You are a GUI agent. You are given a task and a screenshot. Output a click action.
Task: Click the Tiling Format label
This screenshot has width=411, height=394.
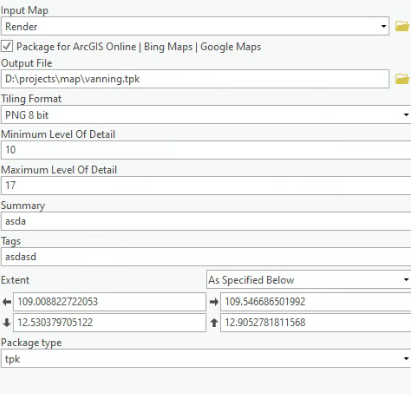31,99
